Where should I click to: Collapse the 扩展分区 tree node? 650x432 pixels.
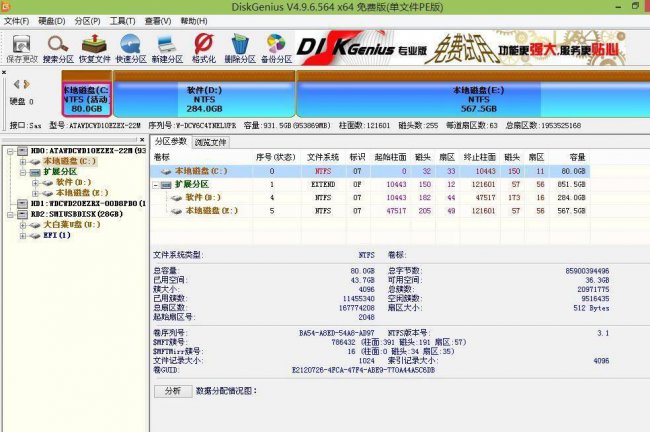23,172
